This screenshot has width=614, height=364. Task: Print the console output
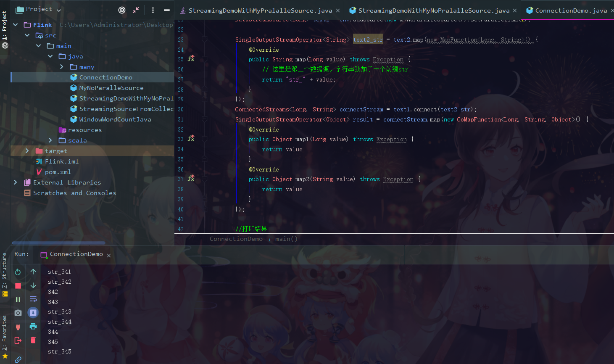[x=33, y=326]
